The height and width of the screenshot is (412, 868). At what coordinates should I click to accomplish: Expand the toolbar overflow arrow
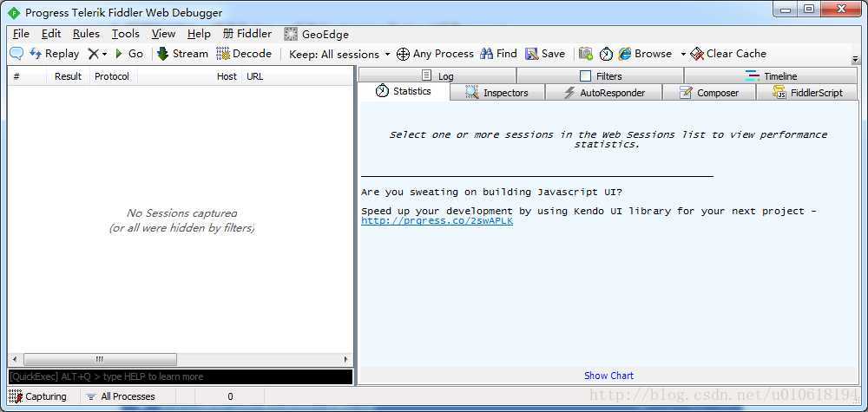pyautogui.click(x=855, y=59)
